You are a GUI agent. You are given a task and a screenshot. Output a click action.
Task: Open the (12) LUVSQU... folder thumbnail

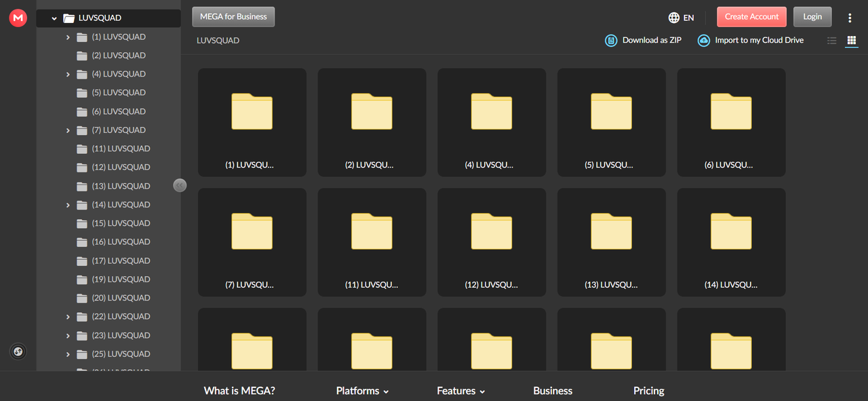pos(492,242)
